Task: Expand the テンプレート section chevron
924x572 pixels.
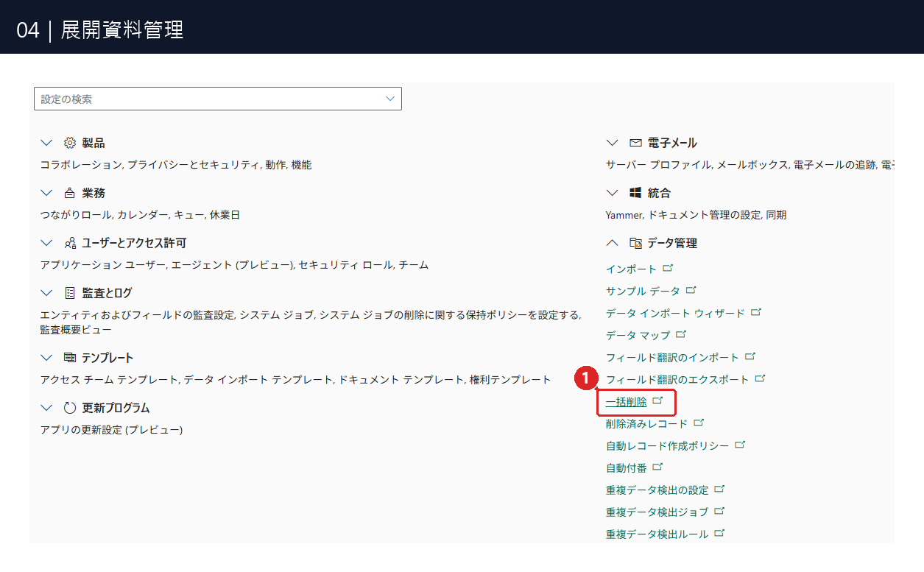Action: click(x=47, y=358)
